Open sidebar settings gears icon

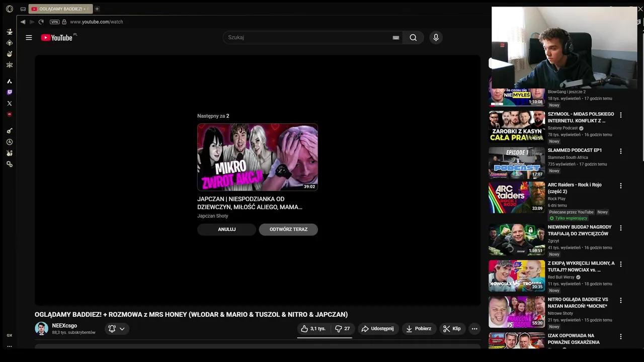point(9,164)
